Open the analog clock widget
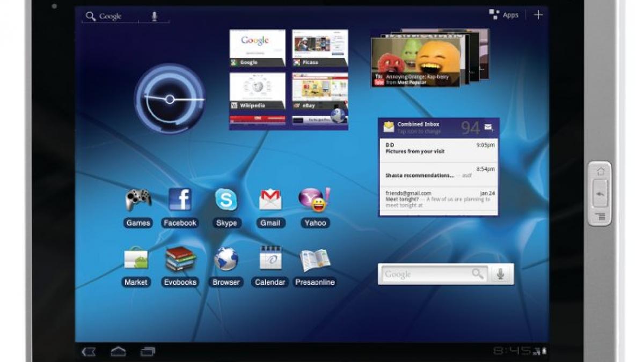The width and height of the screenshot is (644, 362). click(x=170, y=99)
